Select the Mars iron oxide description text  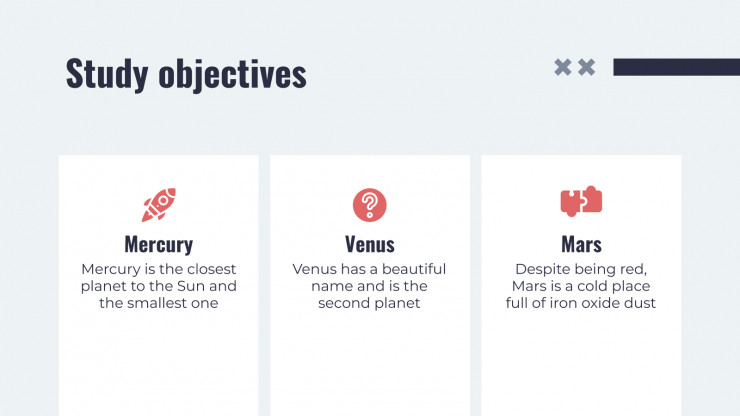581,286
